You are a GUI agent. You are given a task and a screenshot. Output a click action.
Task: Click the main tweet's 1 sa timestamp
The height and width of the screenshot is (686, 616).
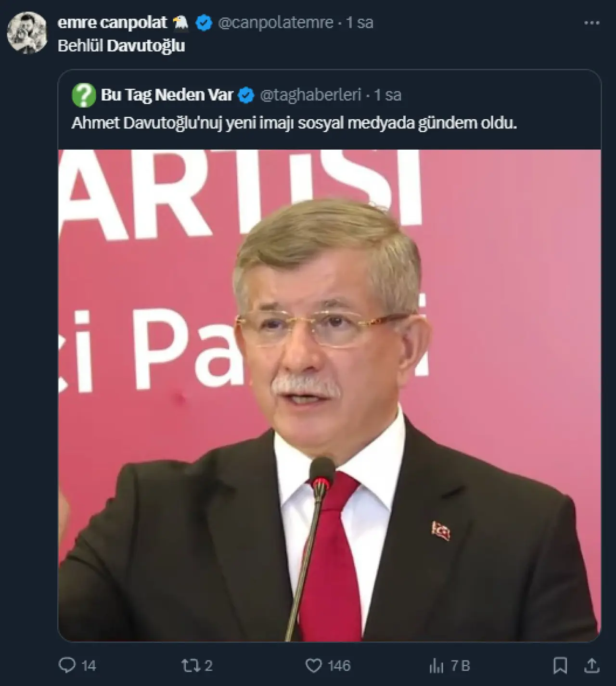tap(359, 22)
